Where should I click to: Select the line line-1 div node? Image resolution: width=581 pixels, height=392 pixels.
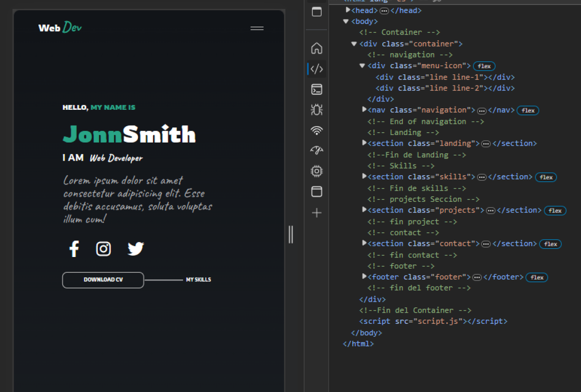pyautogui.click(x=445, y=77)
